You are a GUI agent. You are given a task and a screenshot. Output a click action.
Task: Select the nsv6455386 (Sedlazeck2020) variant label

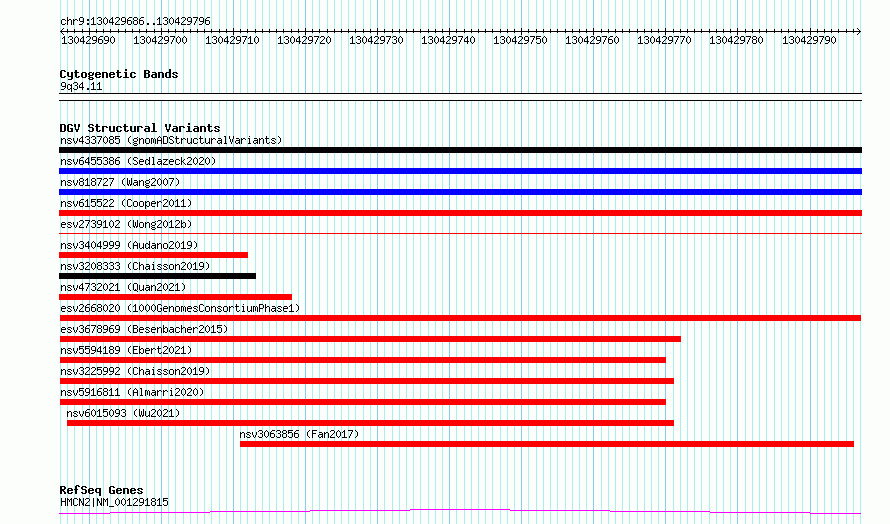(x=138, y=161)
